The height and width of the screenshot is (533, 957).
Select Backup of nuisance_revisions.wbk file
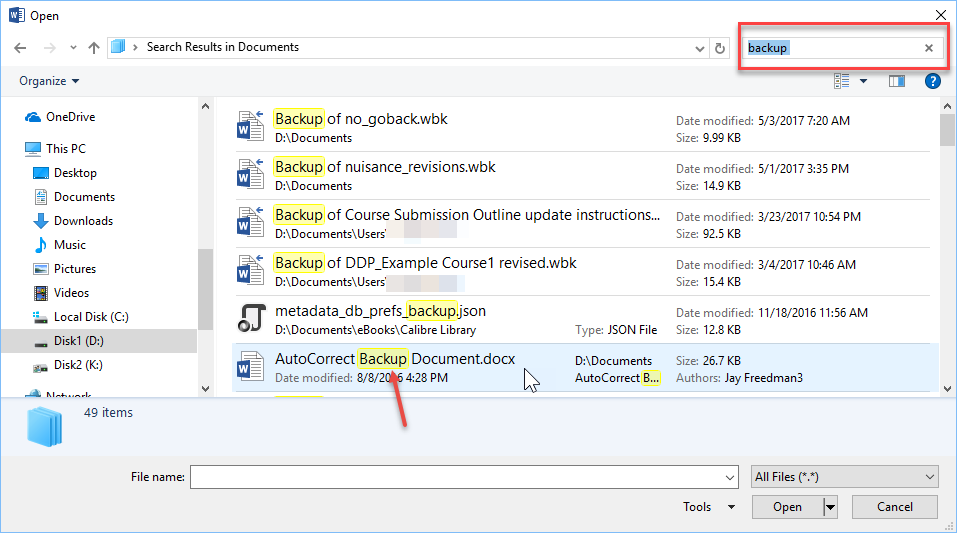pyautogui.click(x=583, y=176)
